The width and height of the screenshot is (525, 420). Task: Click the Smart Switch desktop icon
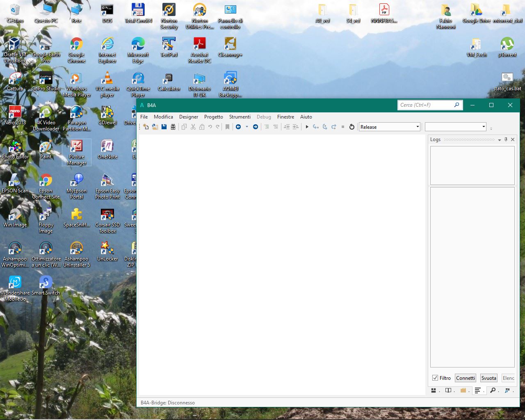coord(46,285)
